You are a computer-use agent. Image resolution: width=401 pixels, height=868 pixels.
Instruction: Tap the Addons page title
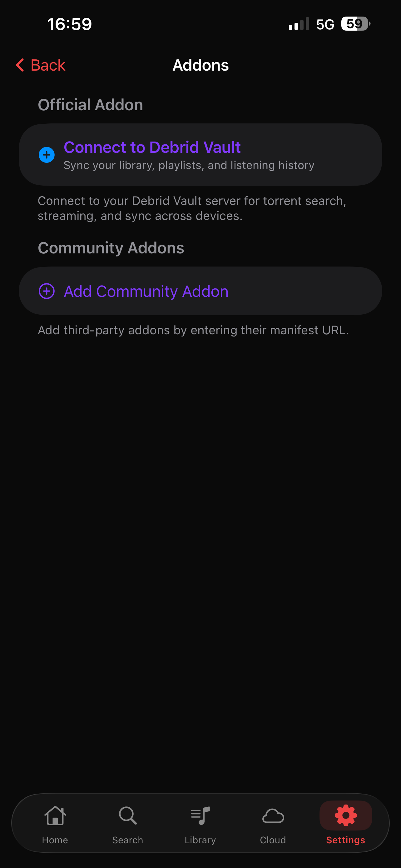tap(201, 65)
